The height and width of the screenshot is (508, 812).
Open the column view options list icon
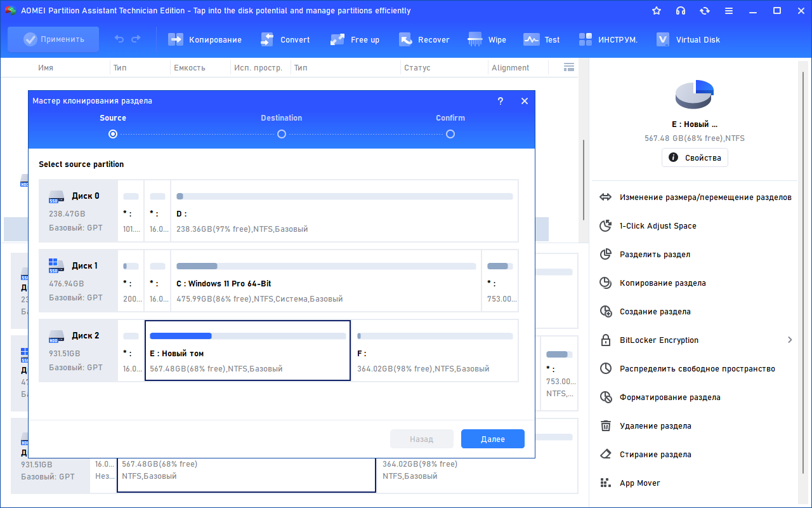pyautogui.click(x=568, y=67)
